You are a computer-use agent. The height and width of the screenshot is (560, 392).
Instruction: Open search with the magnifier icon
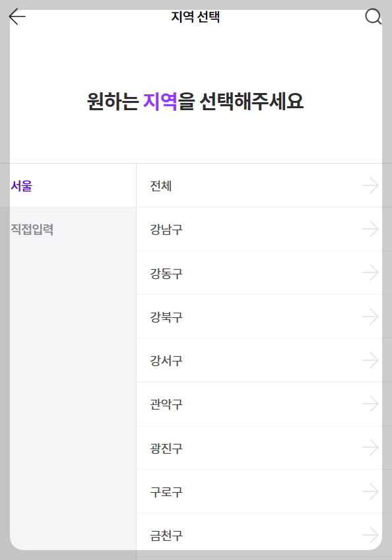pyautogui.click(x=374, y=16)
